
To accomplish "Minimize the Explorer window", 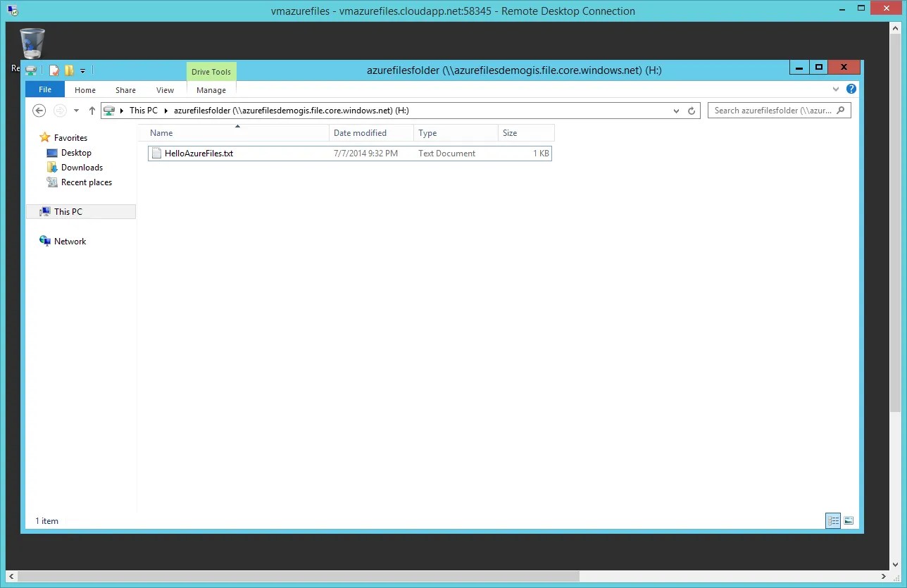I will point(799,68).
